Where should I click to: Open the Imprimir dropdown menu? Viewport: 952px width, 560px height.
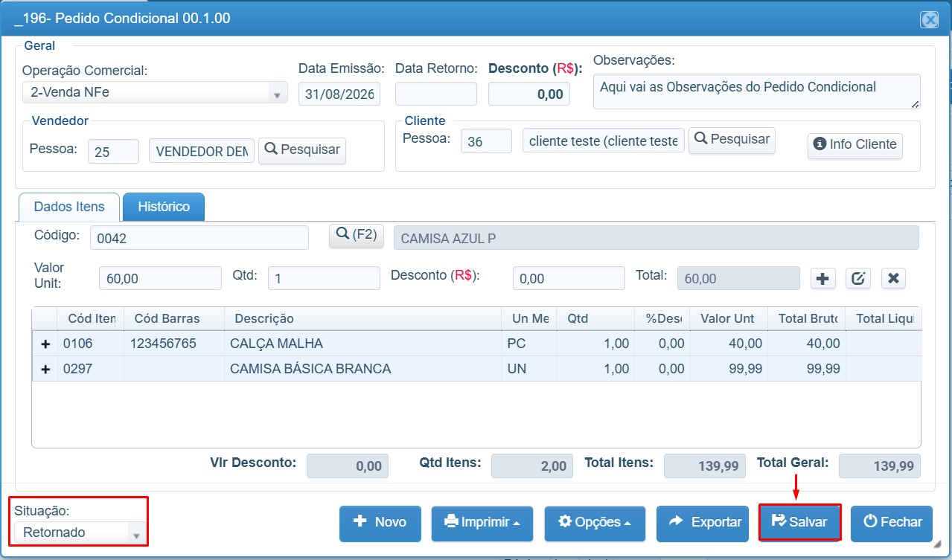(x=482, y=523)
